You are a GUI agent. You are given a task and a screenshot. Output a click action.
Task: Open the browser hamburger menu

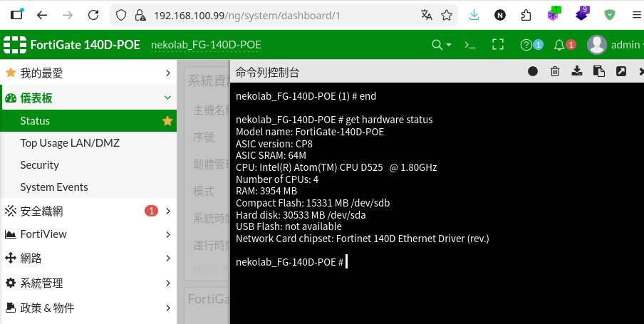coord(636,15)
